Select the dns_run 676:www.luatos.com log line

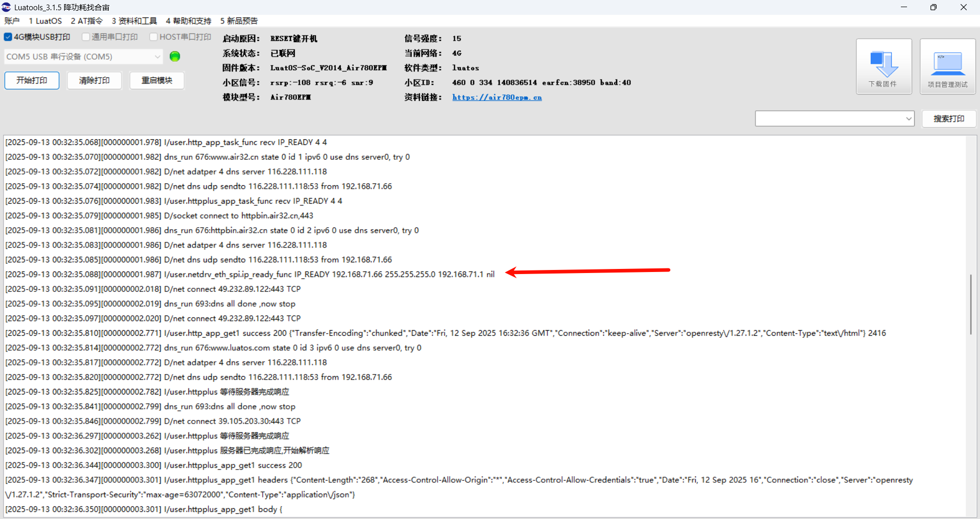(x=213, y=348)
